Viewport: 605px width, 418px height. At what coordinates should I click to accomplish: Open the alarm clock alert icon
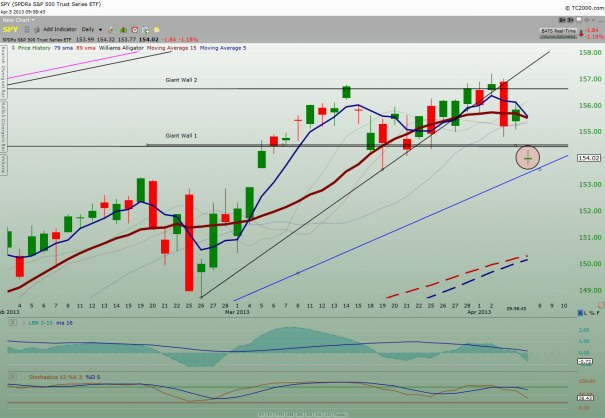(x=135, y=30)
